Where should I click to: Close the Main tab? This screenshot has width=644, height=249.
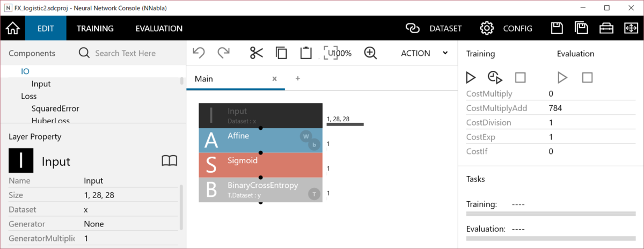coord(274,78)
